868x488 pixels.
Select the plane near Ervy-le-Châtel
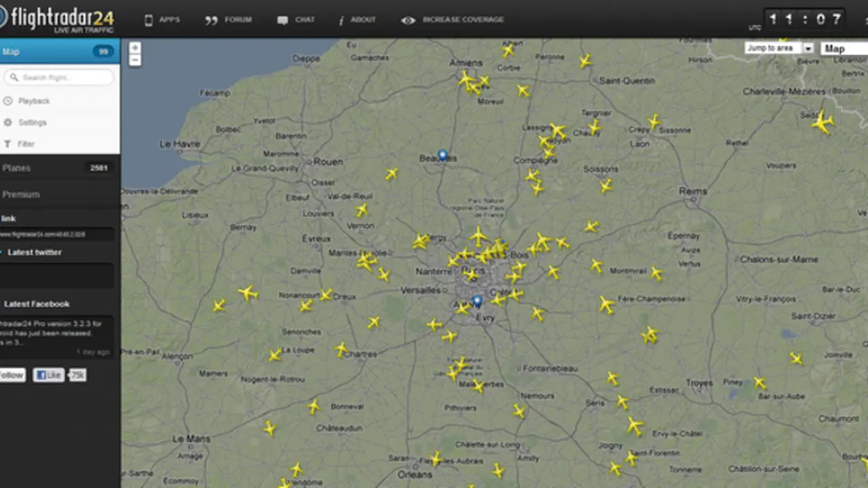tap(635, 426)
